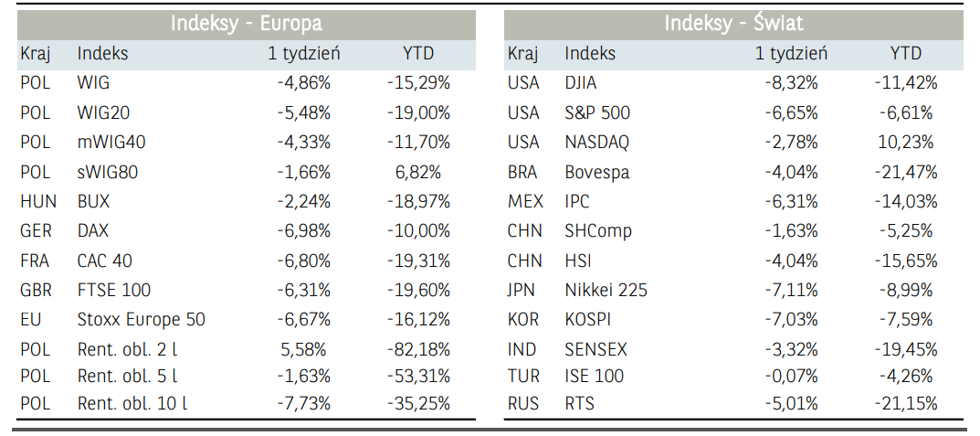Select the RTS index label

[x=579, y=403]
